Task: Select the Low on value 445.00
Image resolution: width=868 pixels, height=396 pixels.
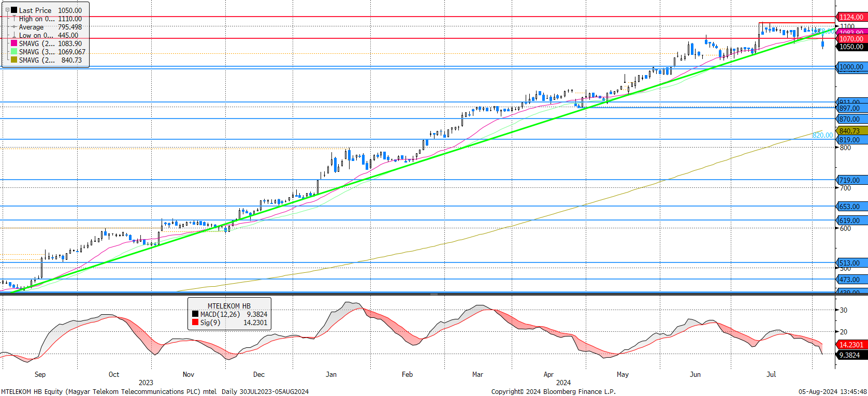Action: 68,35
